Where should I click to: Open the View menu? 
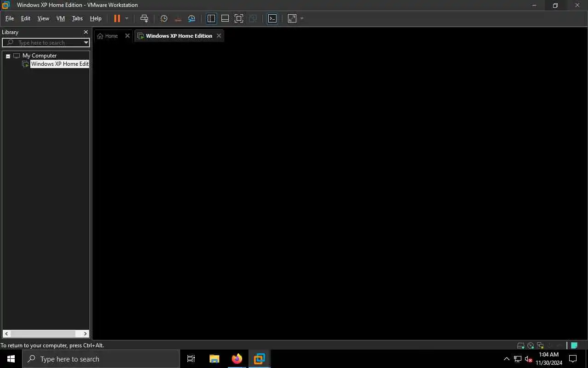pyautogui.click(x=43, y=18)
